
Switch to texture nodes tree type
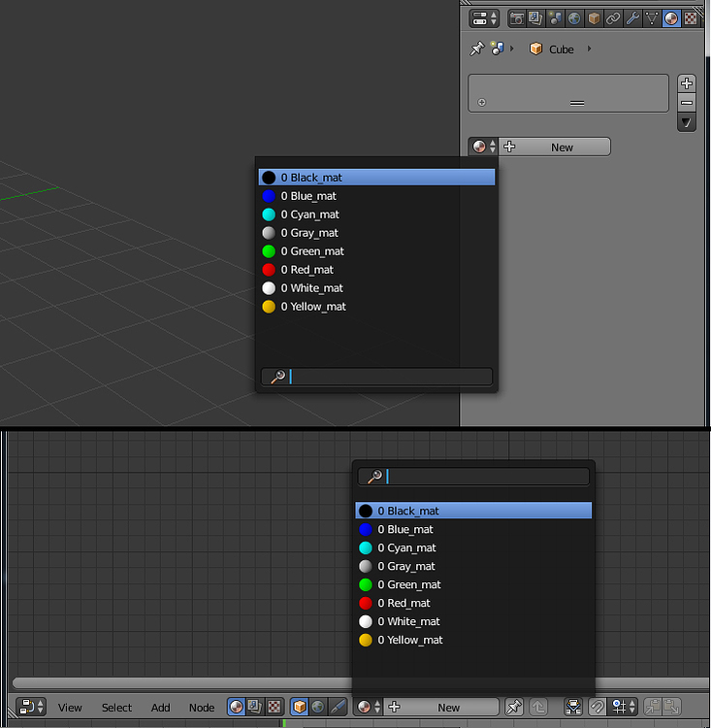pyautogui.click(x=275, y=707)
